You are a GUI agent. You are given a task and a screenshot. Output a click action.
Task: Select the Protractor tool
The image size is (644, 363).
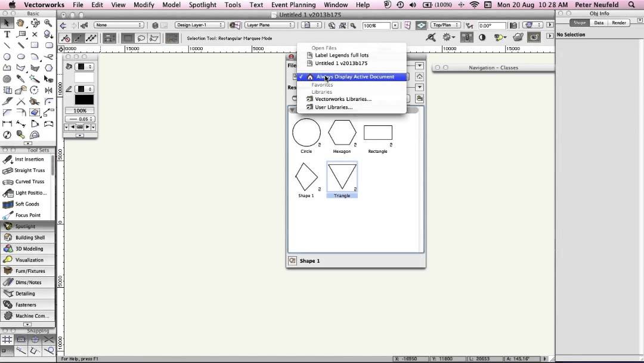[x=35, y=134]
